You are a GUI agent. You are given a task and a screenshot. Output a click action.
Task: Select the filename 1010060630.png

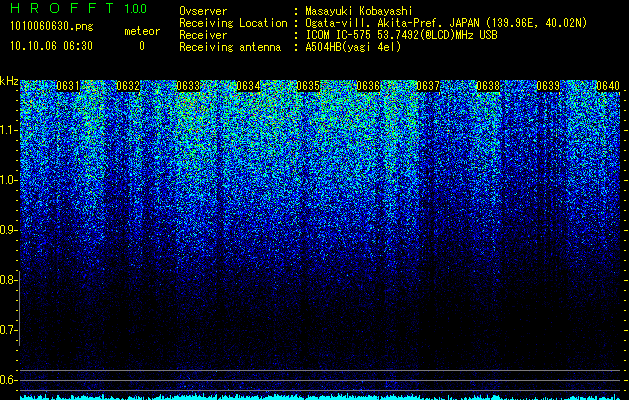tap(52, 26)
